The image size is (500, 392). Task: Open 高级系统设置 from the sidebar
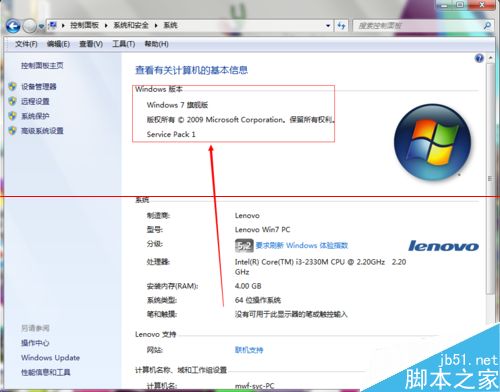coord(42,131)
